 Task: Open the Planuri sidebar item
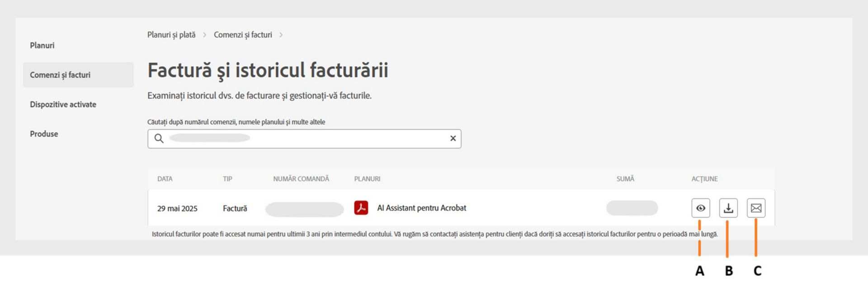(42, 45)
